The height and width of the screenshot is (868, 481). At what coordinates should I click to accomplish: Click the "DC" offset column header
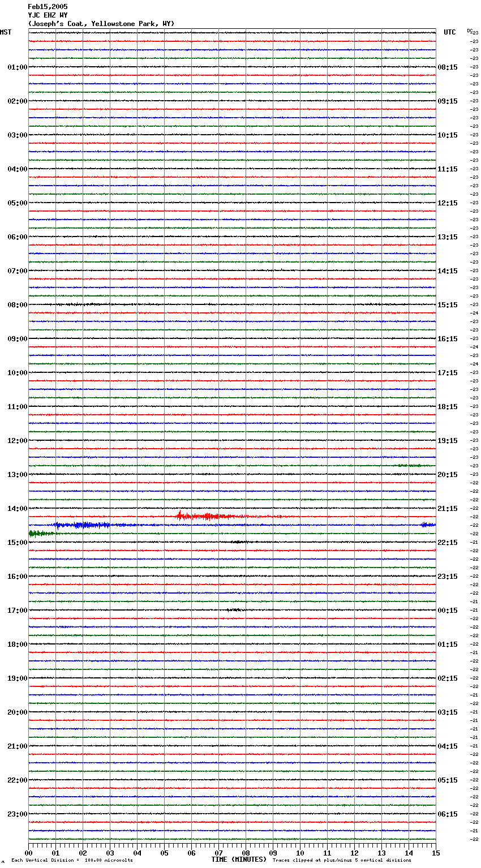470,31
